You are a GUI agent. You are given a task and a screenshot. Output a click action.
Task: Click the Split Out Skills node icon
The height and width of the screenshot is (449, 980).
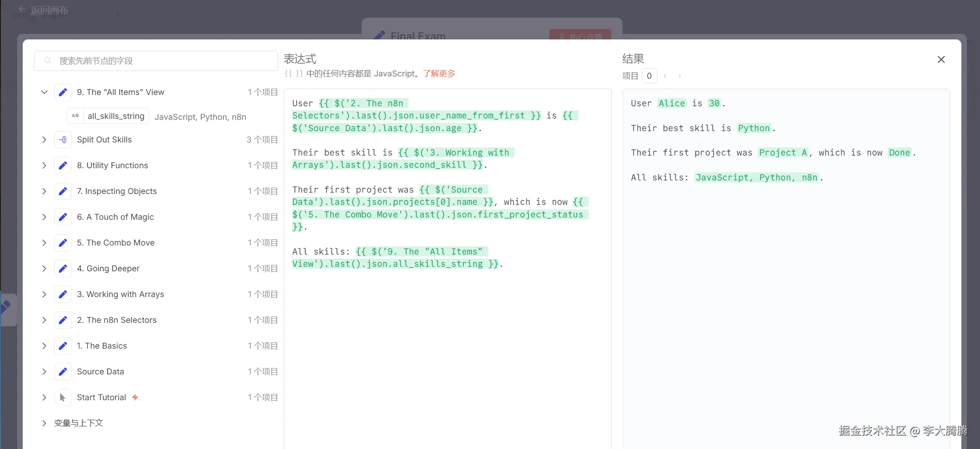click(63, 140)
